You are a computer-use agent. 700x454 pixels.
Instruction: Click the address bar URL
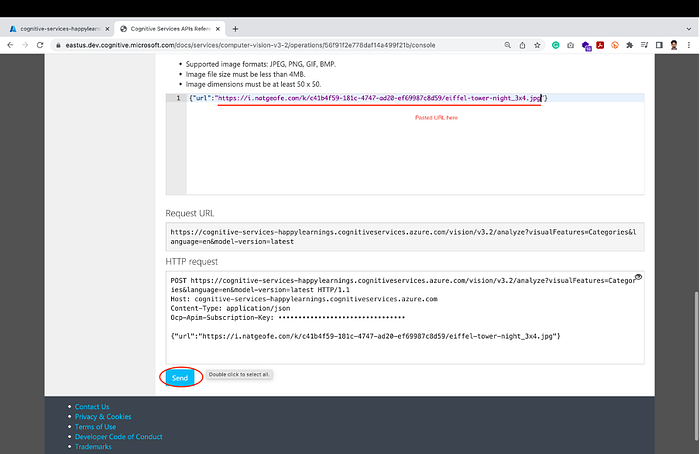[x=250, y=45]
